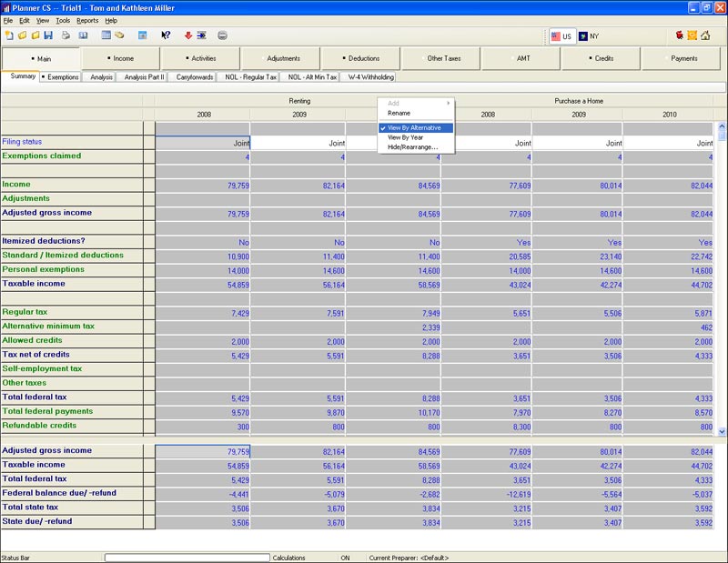Select the checked View By Alternative option
The height and width of the screenshot is (563, 728).
(x=416, y=128)
